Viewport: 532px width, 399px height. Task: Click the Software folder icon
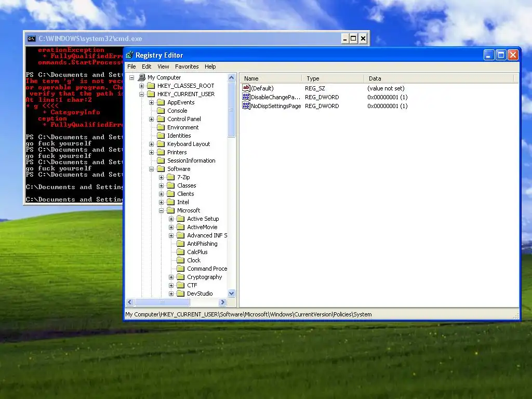click(x=161, y=169)
